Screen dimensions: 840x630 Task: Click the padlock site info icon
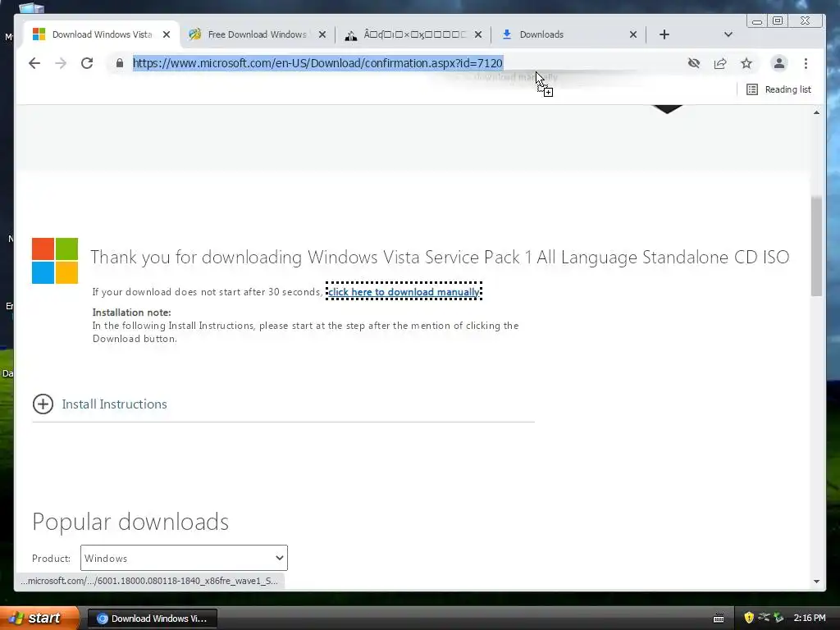click(120, 63)
